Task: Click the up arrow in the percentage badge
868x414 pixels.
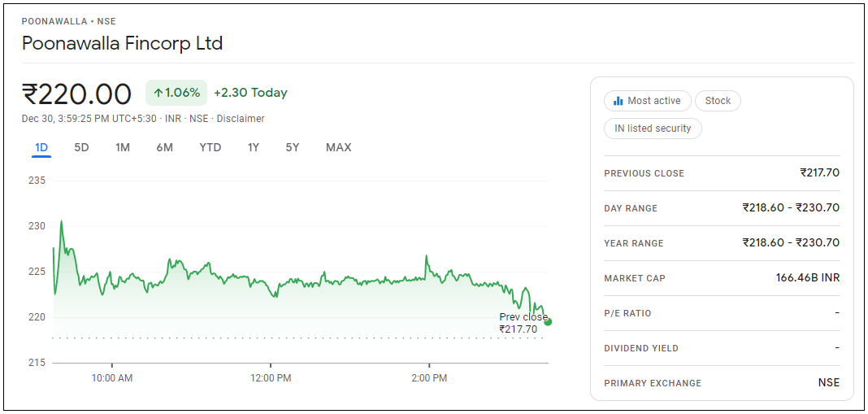Action: point(158,93)
